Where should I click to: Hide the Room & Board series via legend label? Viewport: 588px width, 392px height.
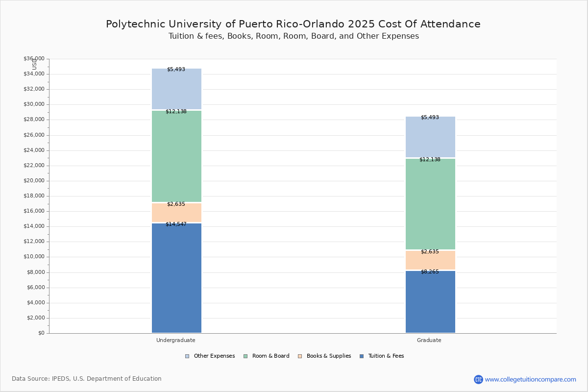(270, 356)
